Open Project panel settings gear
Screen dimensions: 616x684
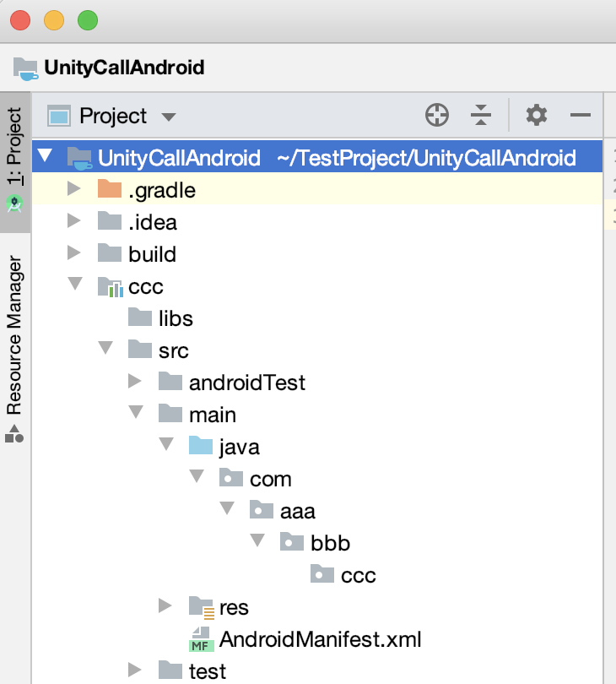(x=536, y=115)
